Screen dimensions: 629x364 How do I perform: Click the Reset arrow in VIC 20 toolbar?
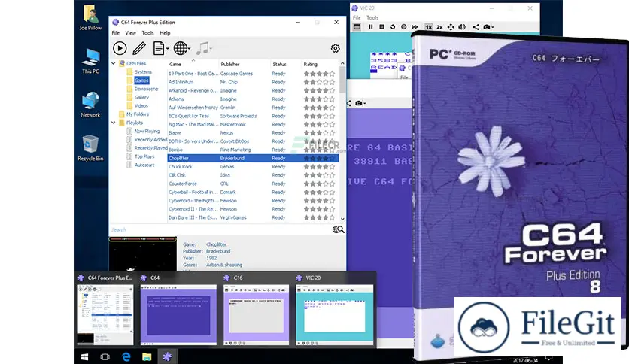[393, 27]
